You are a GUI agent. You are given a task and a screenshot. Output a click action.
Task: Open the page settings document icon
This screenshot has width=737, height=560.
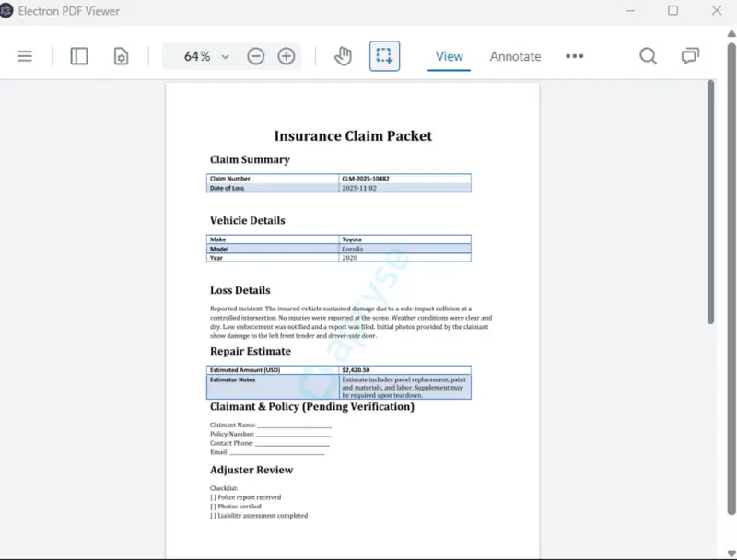[x=122, y=56]
